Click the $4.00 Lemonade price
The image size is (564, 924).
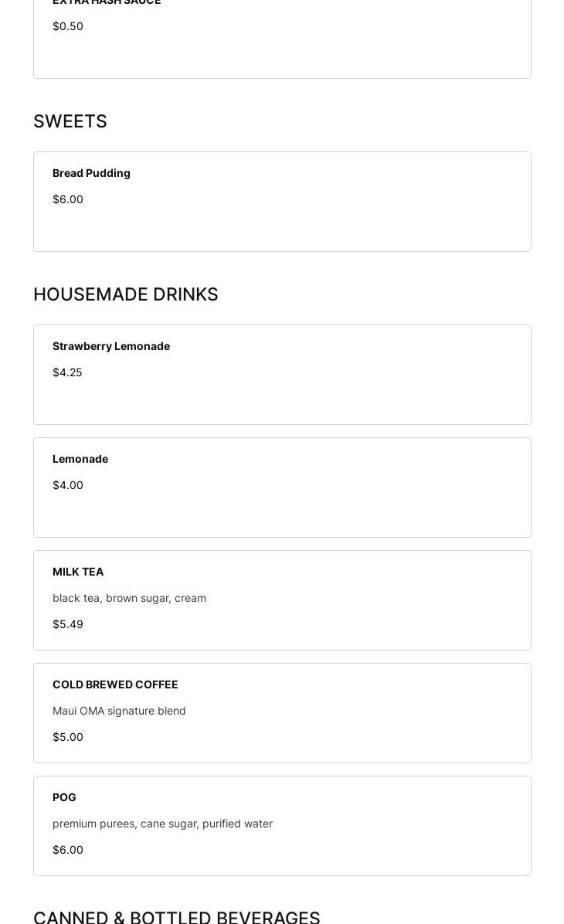pyautogui.click(x=68, y=485)
